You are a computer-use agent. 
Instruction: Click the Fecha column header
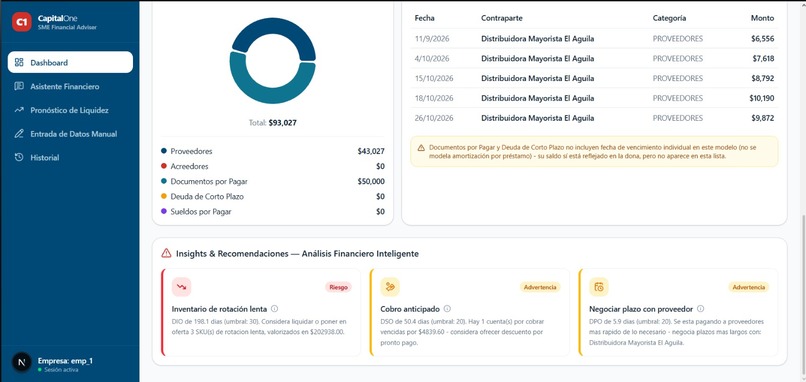pyautogui.click(x=425, y=18)
